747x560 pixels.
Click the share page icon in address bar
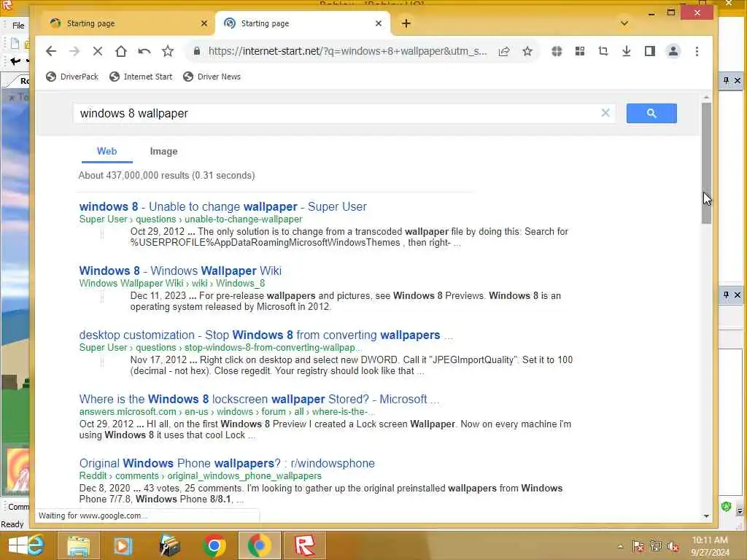pyautogui.click(x=504, y=51)
